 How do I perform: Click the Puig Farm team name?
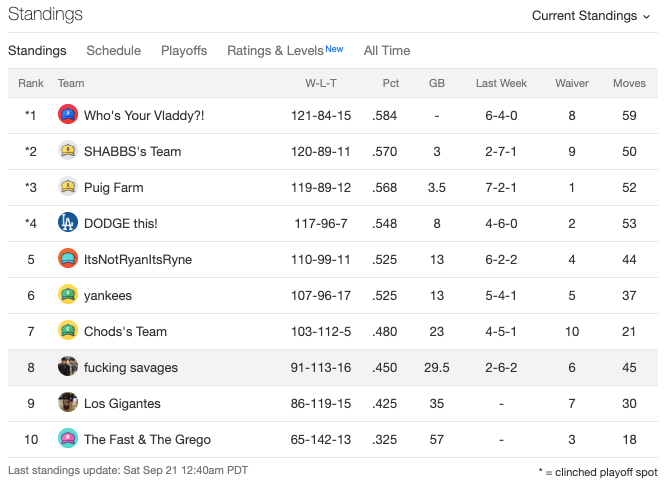point(113,187)
